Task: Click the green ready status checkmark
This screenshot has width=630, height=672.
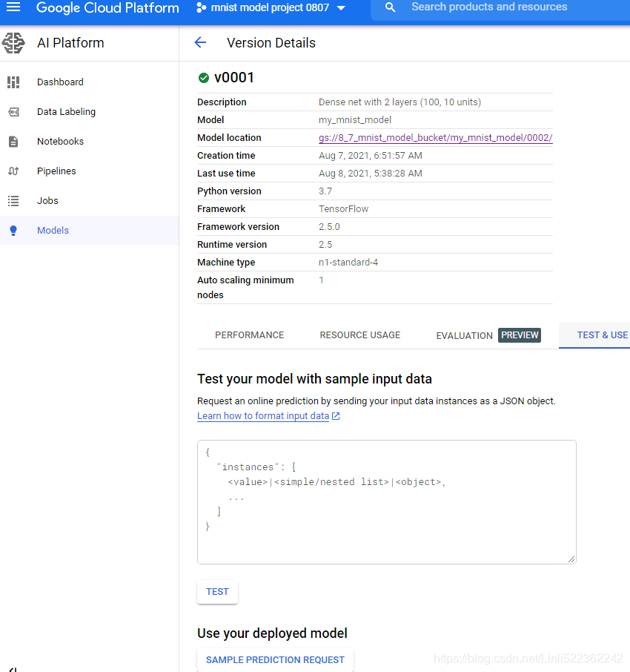Action: pos(203,78)
